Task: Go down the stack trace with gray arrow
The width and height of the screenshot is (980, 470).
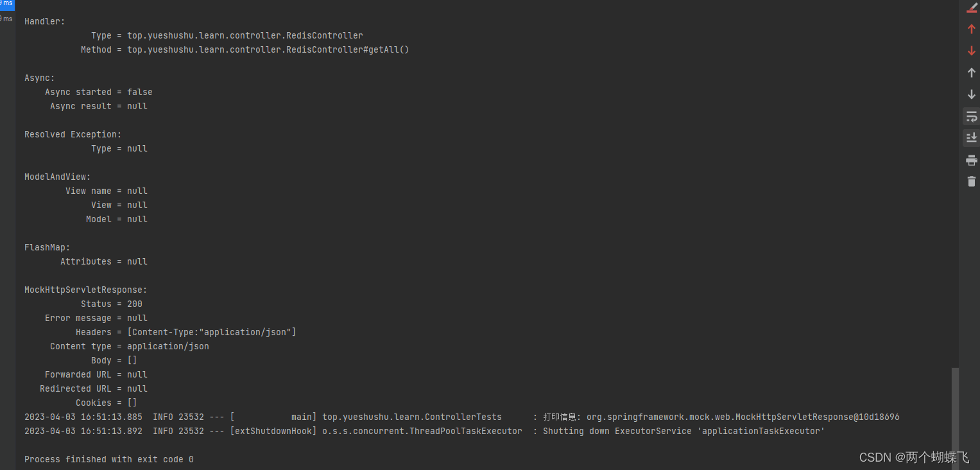Action: click(971, 94)
